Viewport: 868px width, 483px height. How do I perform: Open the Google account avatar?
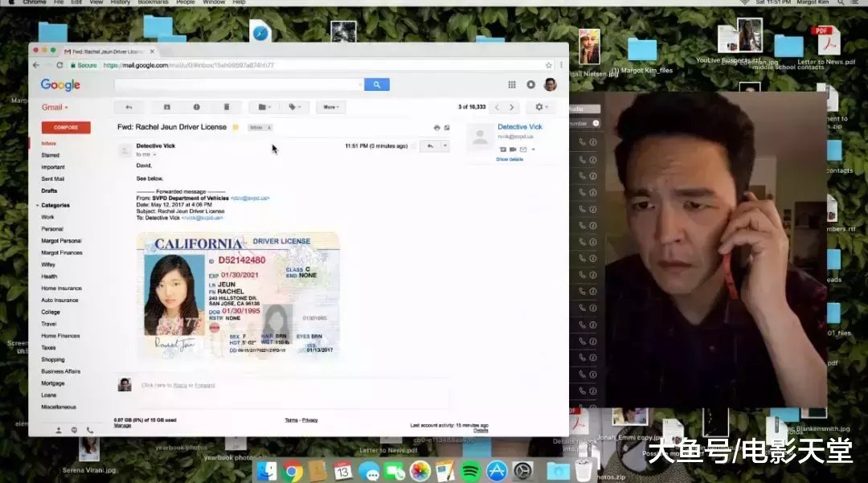(551, 84)
